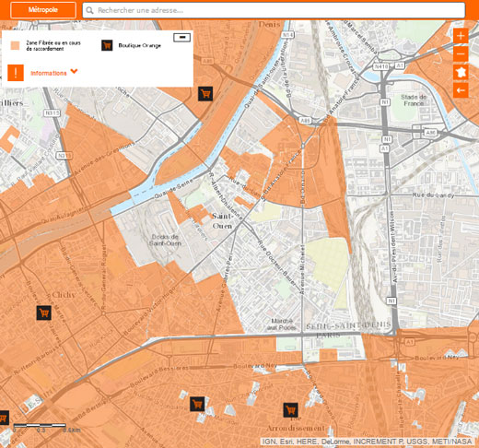Open the Informations link

click(49, 73)
